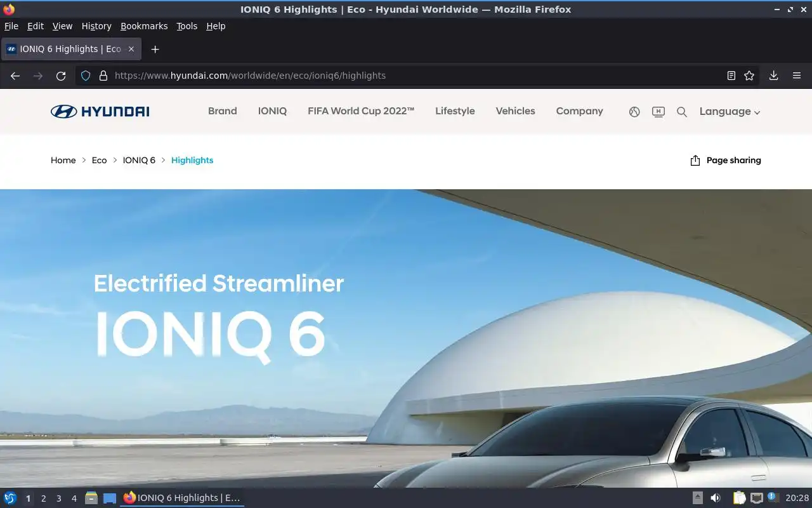Toggle reader view icon

(731, 76)
